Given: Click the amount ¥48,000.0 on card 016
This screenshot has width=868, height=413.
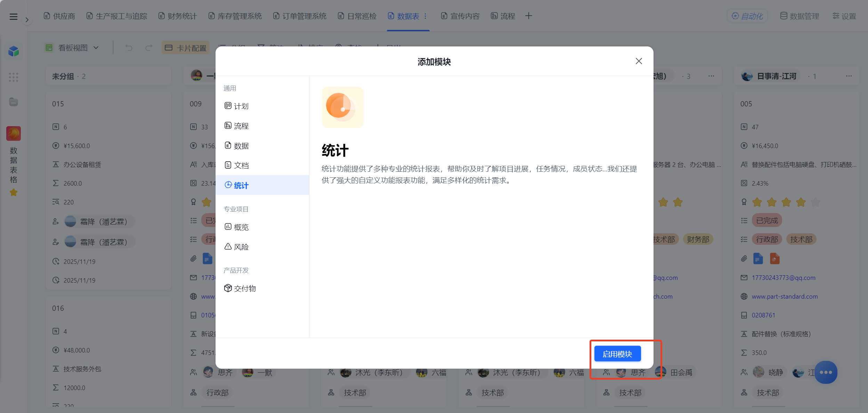Looking at the screenshot, I should click(x=76, y=350).
